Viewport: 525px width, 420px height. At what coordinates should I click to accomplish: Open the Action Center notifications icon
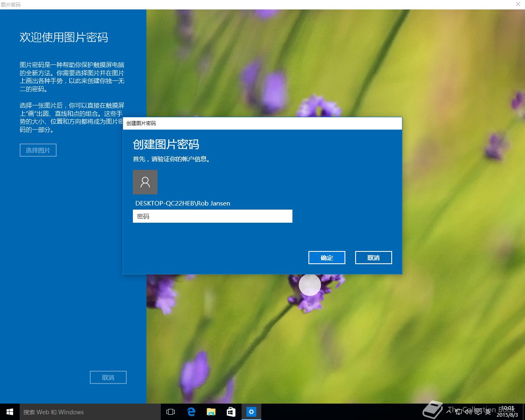pos(478,412)
